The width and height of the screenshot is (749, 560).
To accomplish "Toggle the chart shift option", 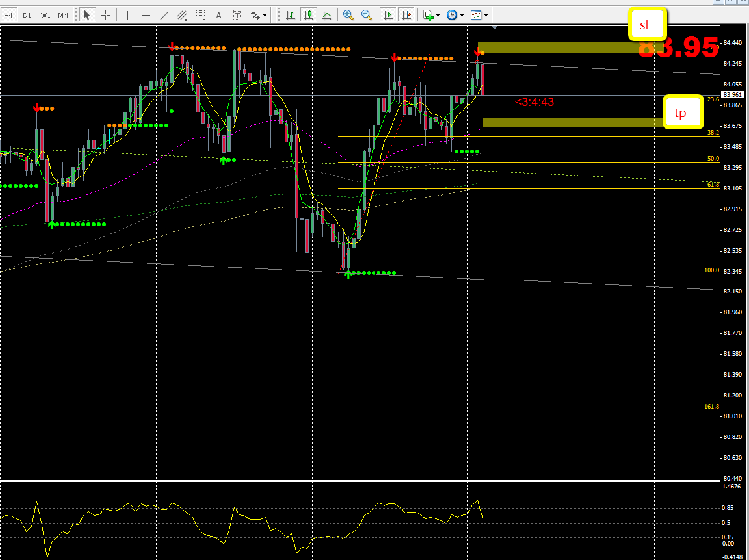I will click(407, 15).
